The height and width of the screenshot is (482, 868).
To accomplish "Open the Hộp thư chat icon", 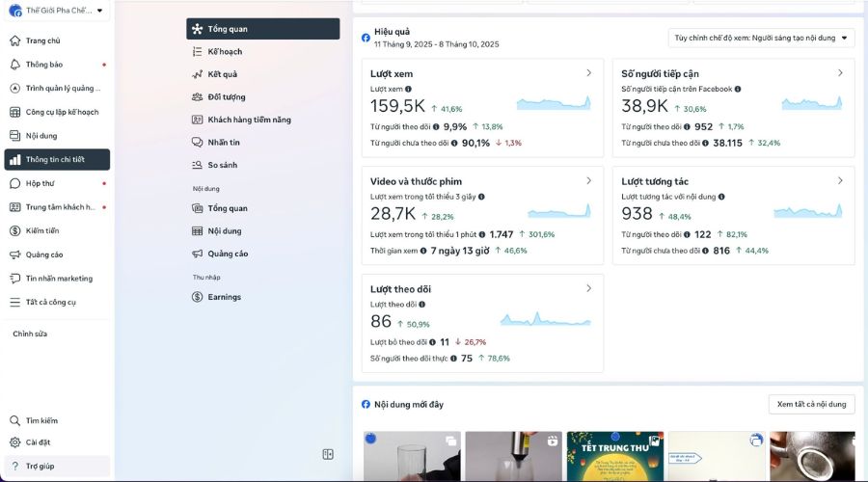I will point(14,183).
